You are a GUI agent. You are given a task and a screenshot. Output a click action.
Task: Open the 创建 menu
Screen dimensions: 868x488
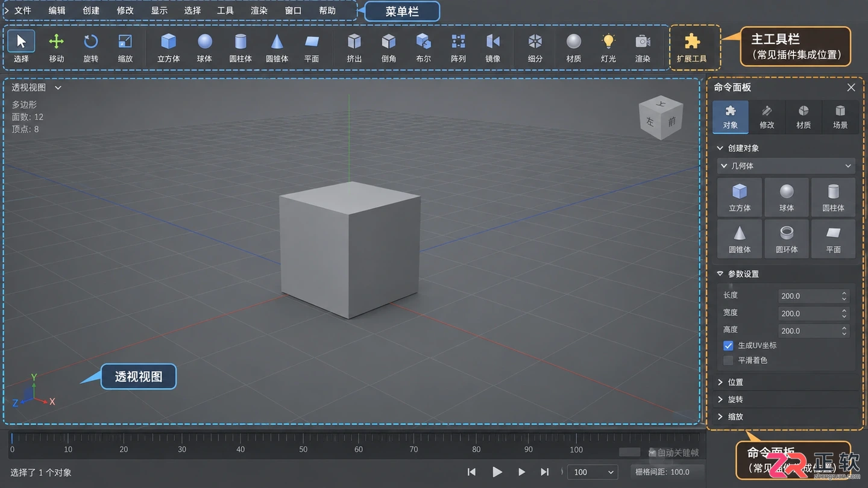click(91, 10)
